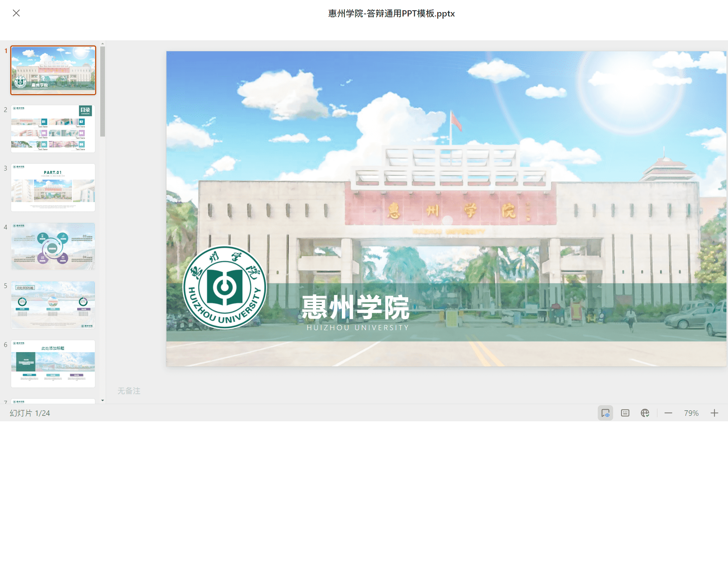The image size is (728, 582).
Task: Zoom in using the plus icon
Action: pyautogui.click(x=714, y=413)
